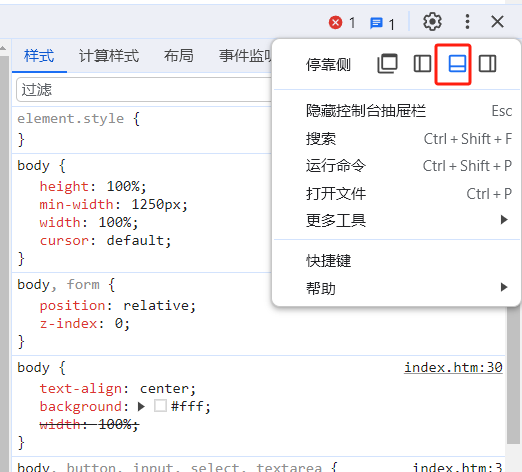Screen dimensions: 522x472
Task: Click the height: 100% declaration value
Action: click(123, 186)
